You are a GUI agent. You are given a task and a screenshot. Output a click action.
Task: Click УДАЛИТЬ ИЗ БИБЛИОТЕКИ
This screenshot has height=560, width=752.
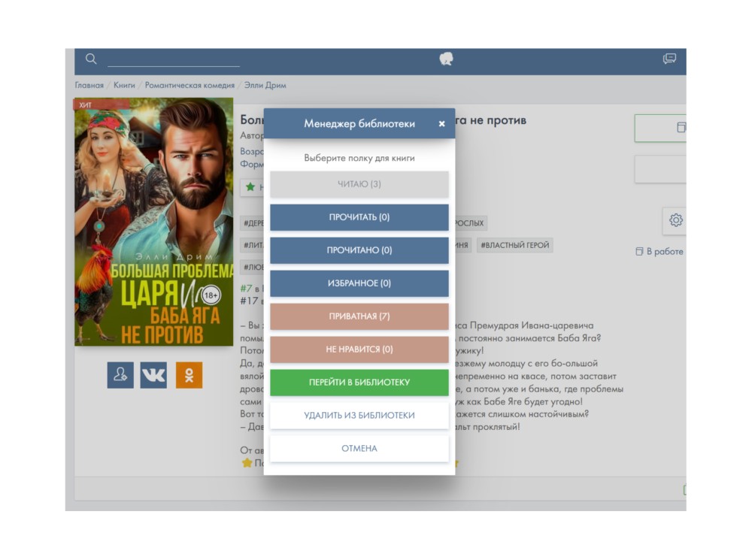pos(359,416)
